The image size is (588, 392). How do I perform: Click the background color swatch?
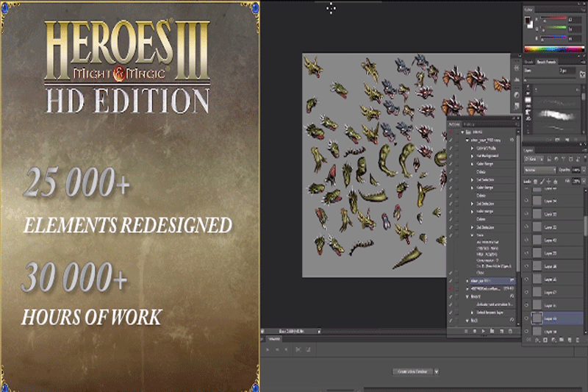click(x=530, y=25)
